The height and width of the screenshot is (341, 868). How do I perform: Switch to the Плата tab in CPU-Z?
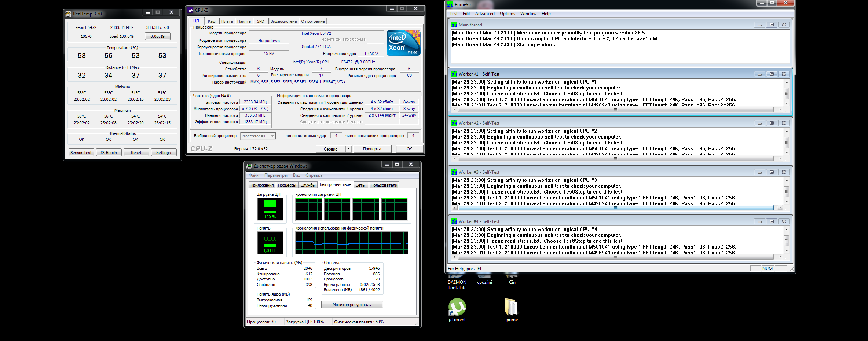click(227, 21)
